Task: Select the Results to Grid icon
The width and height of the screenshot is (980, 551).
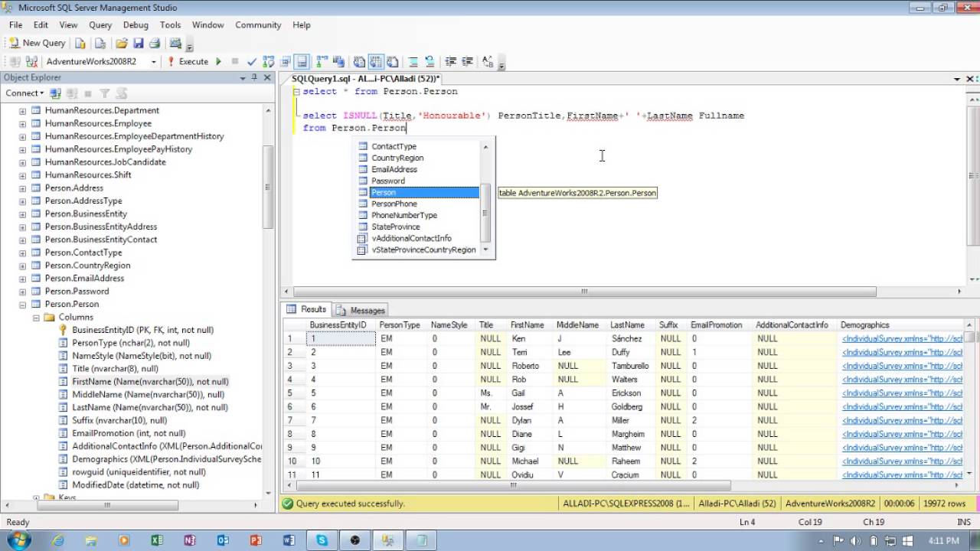Action: tap(376, 62)
